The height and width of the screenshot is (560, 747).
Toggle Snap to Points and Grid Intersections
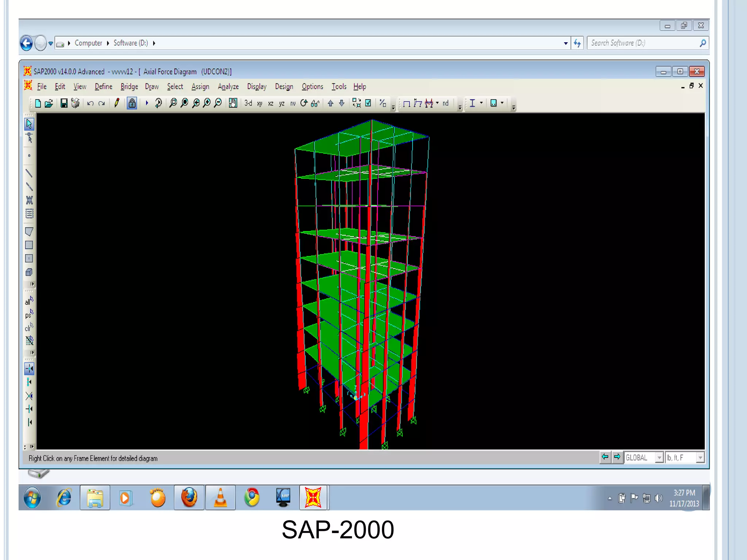click(29, 369)
